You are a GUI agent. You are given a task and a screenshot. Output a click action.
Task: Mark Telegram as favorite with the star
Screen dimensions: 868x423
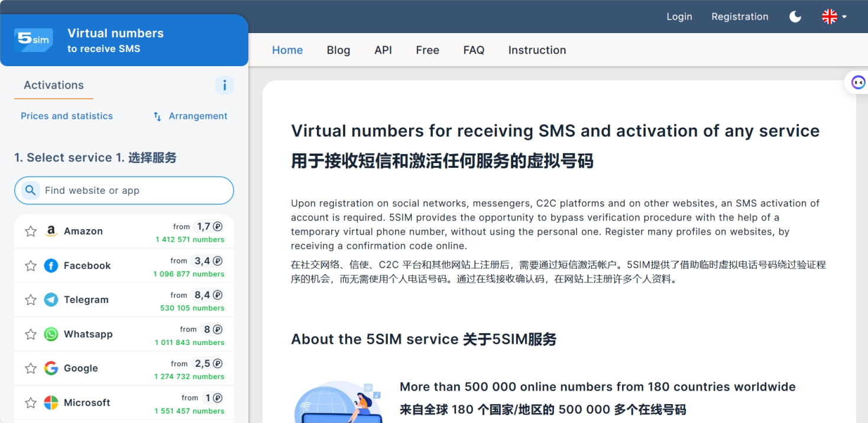click(x=30, y=300)
